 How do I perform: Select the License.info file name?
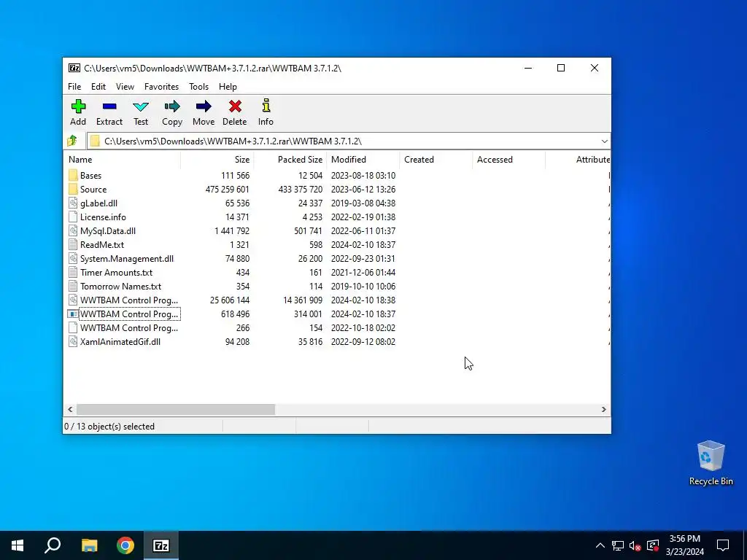(x=103, y=217)
